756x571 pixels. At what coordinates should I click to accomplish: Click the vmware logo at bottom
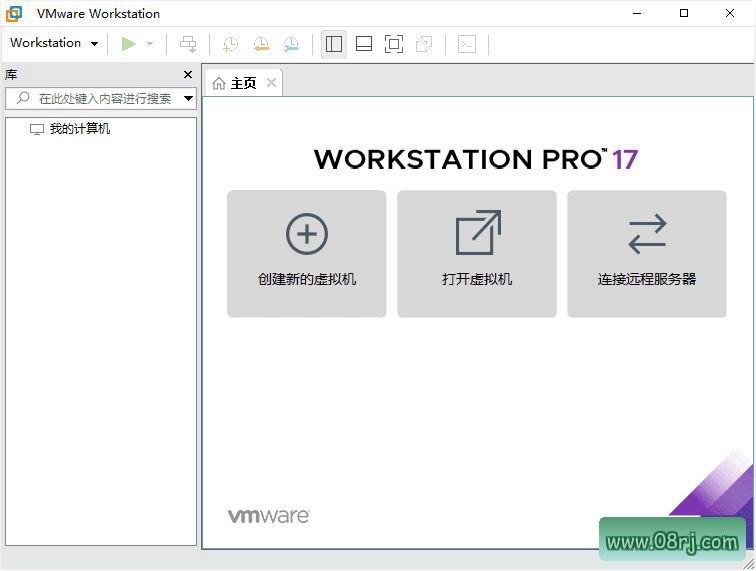click(x=269, y=516)
